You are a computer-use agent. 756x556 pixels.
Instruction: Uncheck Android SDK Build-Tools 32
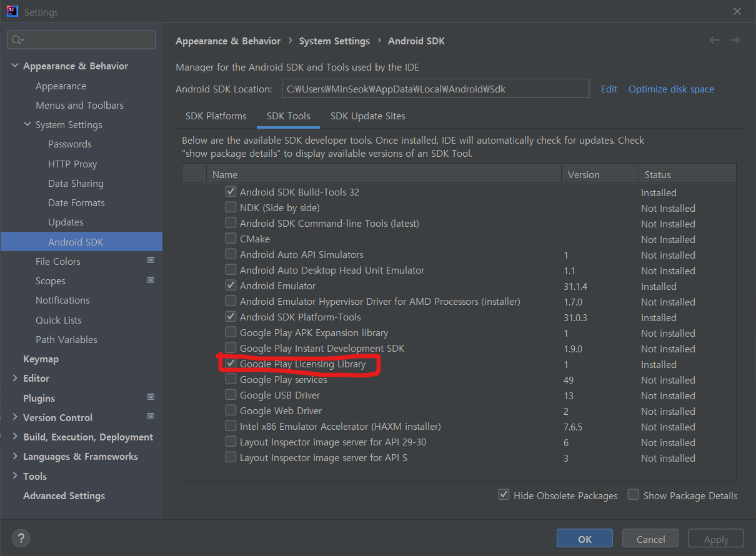(231, 192)
